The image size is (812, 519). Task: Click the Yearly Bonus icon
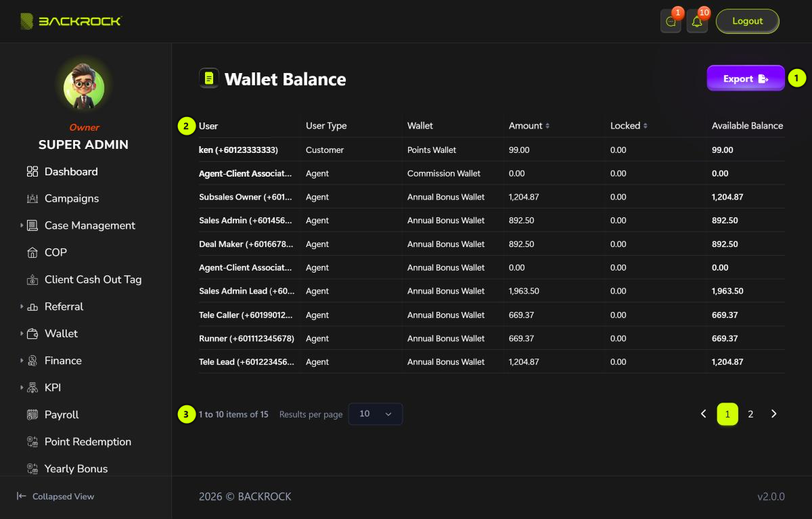pos(32,469)
